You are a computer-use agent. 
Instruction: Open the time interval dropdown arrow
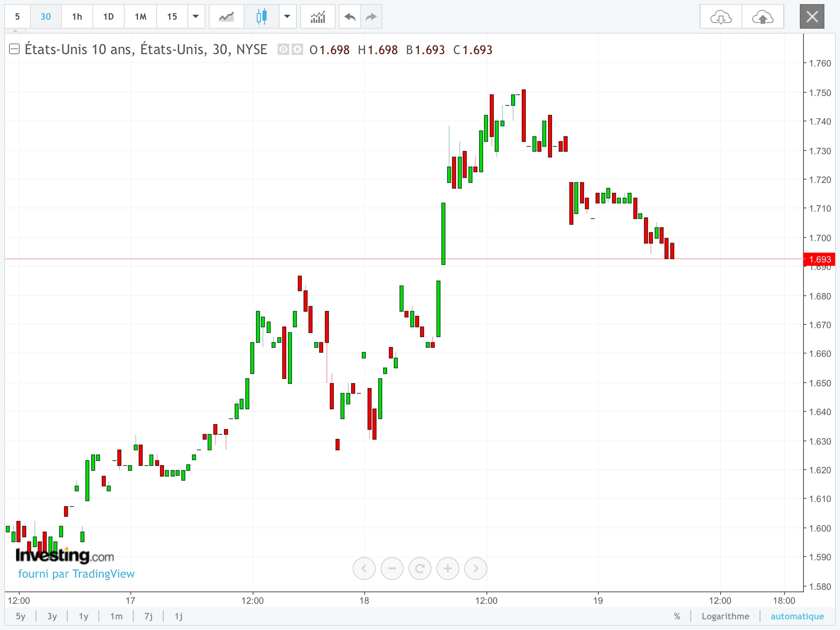point(196,17)
